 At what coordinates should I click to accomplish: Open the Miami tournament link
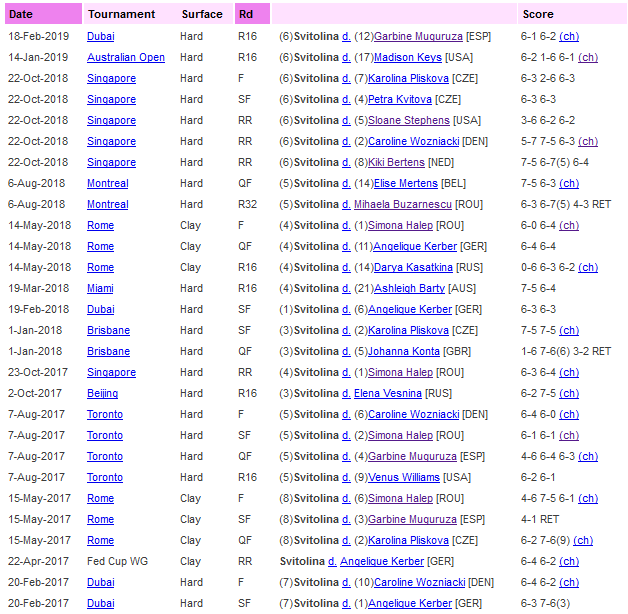click(x=100, y=288)
